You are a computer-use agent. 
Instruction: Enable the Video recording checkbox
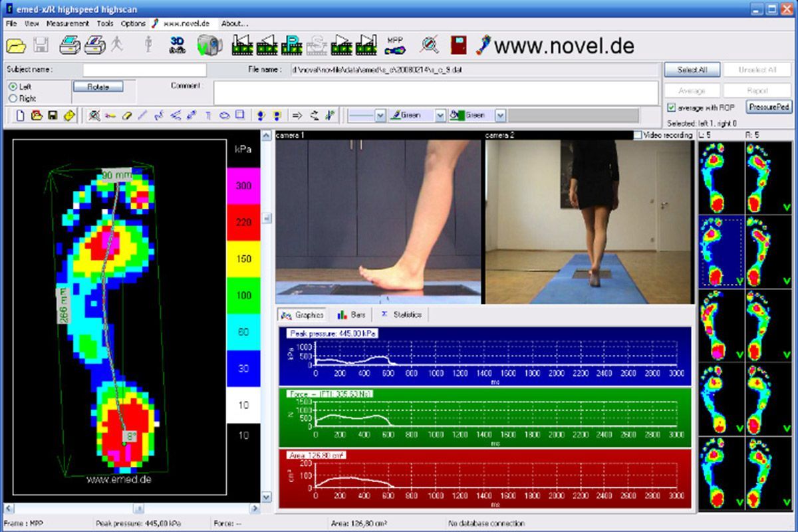pos(638,135)
